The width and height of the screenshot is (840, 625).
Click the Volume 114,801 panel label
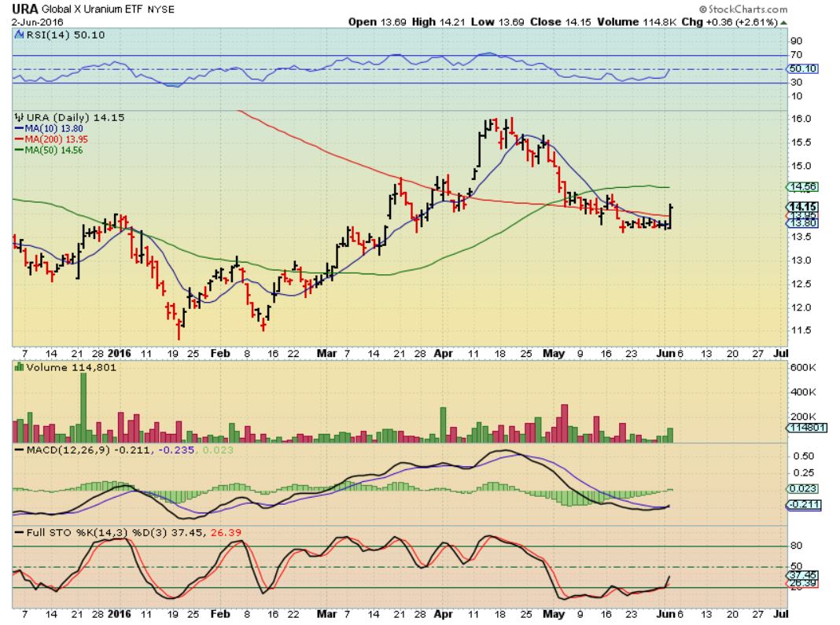click(71, 367)
